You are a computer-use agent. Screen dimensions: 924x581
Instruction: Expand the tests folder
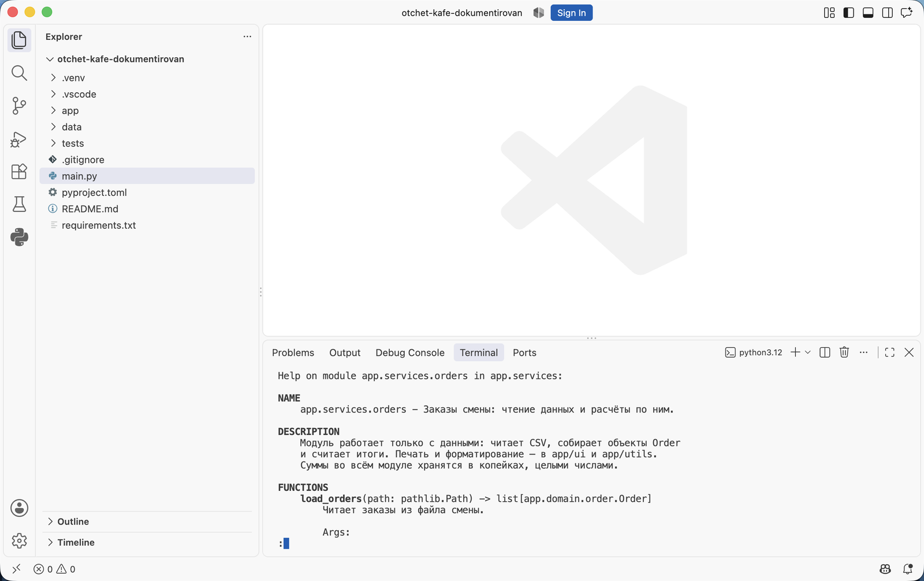[x=147, y=143]
